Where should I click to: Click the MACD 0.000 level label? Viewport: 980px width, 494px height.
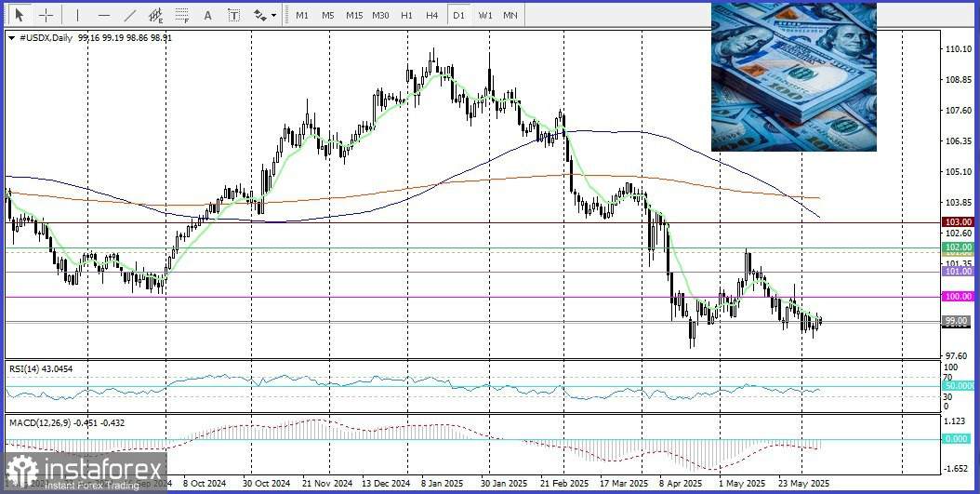click(957, 439)
